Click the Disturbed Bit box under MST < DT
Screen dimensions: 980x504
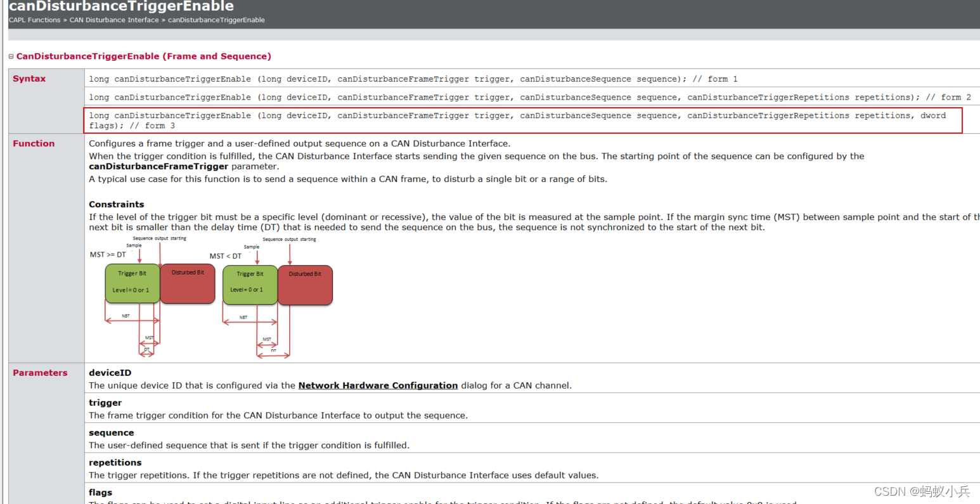coord(305,285)
